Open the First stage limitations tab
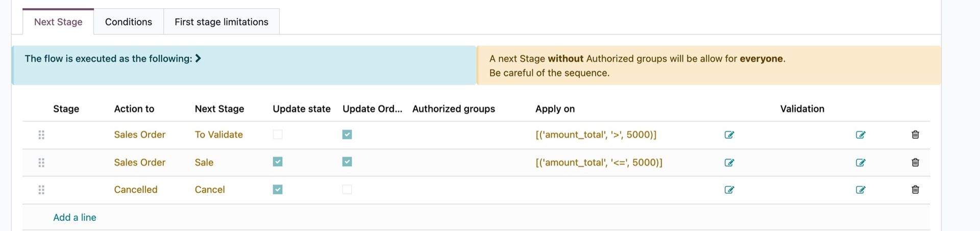 [222, 22]
